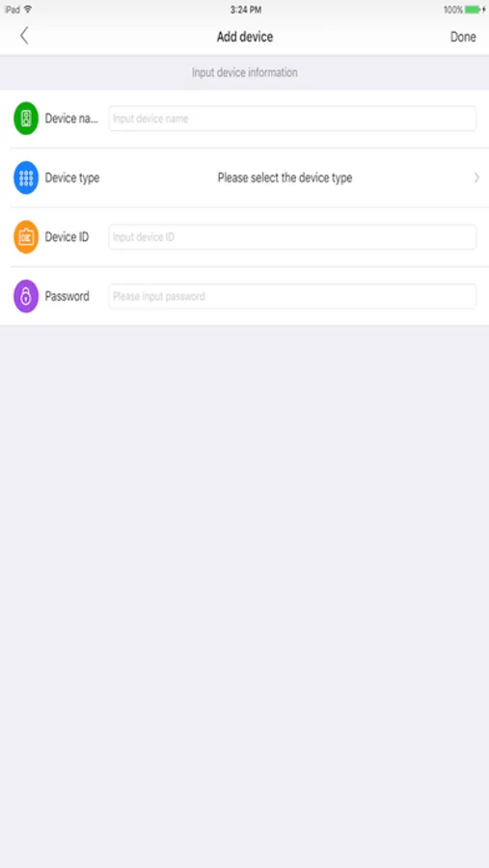Tap the battery indicator icon
The height and width of the screenshot is (868, 489).
pyautogui.click(x=473, y=10)
